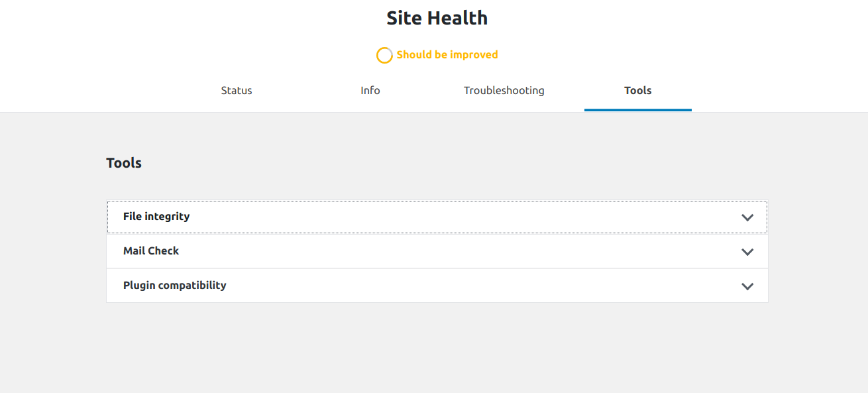Click the yellow site health progress circle
Screen dimensions: 868x393
(384, 55)
